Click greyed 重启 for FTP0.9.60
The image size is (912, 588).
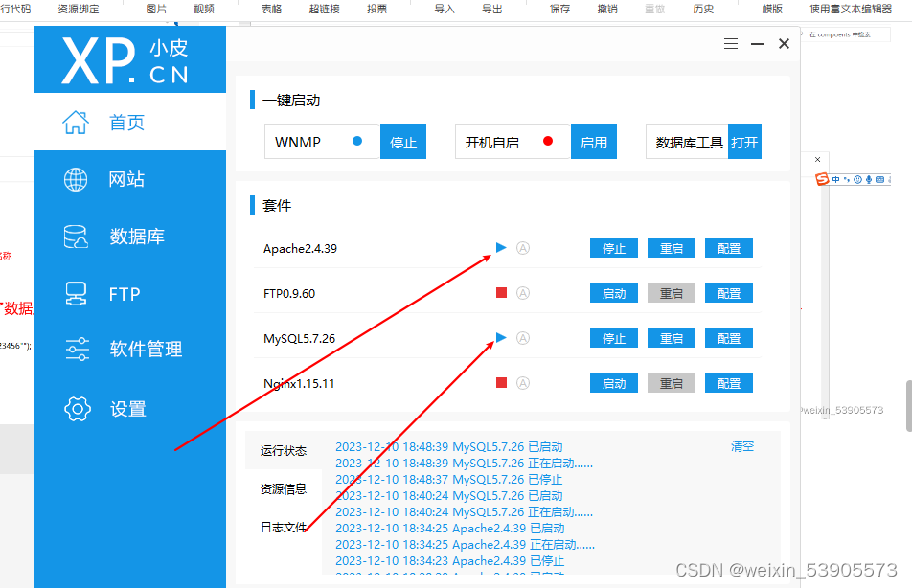pos(672,293)
